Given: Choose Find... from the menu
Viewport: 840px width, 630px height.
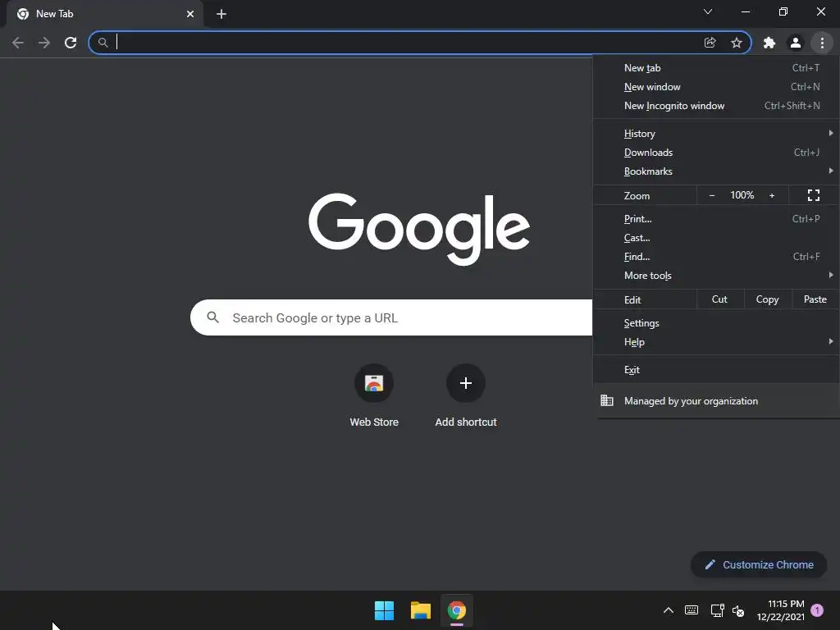Looking at the screenshot, I should [x=715, y=257].
